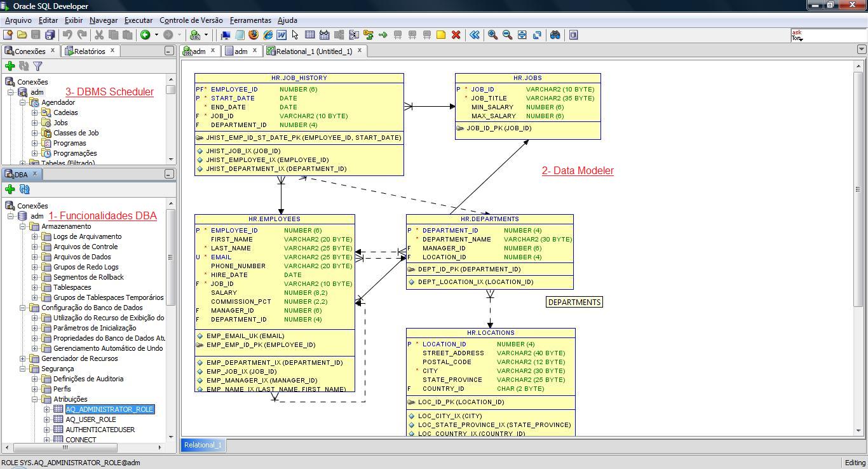Open a file using the folder icon
Image resolution: width=868 pixels, height=469 pixels.
pos(22,35)
